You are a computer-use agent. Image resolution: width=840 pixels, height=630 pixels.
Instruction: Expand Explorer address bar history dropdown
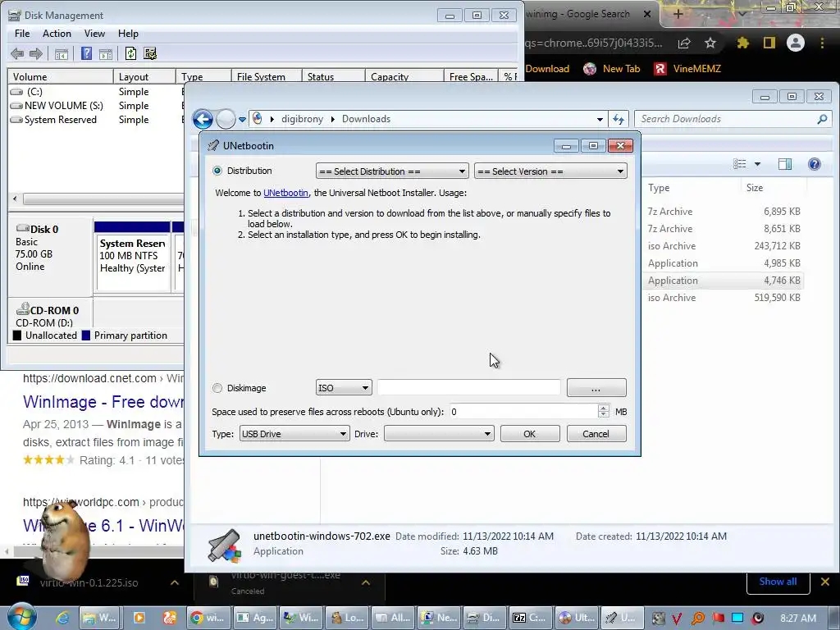(x=600, y=119)
